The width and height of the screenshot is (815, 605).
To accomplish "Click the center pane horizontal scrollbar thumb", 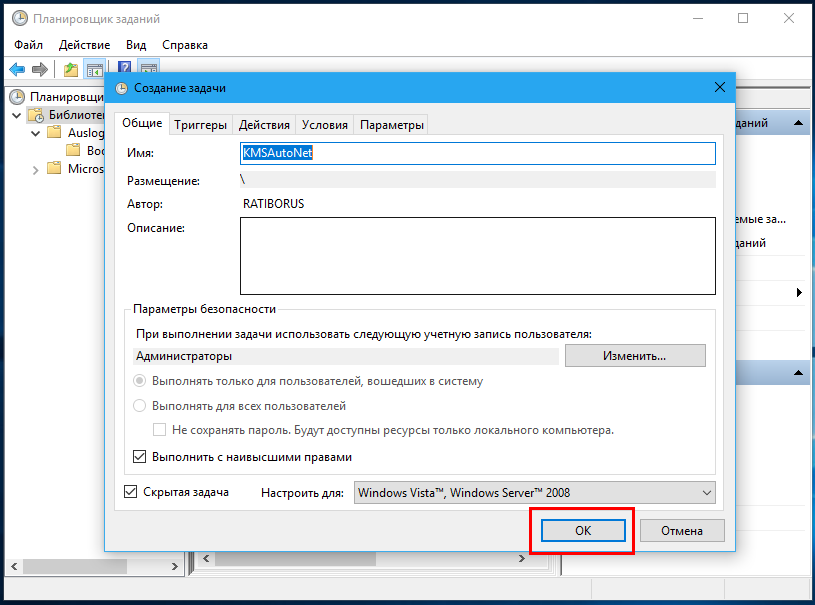I will coord(295,559).
